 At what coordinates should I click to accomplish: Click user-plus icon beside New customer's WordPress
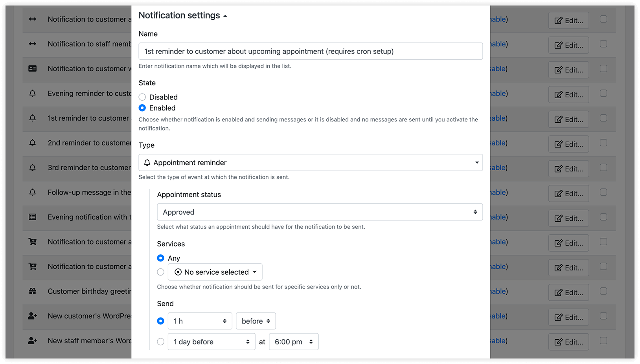click(33, 316)
